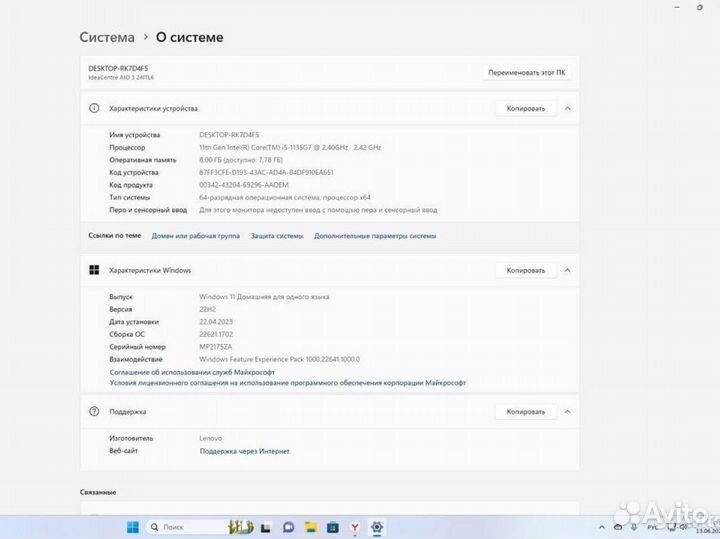Screen dimensions: 720x539
Task: Open Дополнительные параметры системы link
Action: coord(375,236)
